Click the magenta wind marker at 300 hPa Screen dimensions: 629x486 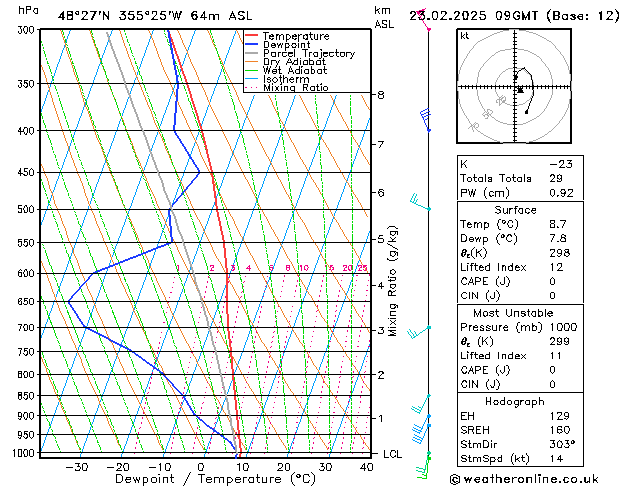pyautogui.click(x=428, y=28)
